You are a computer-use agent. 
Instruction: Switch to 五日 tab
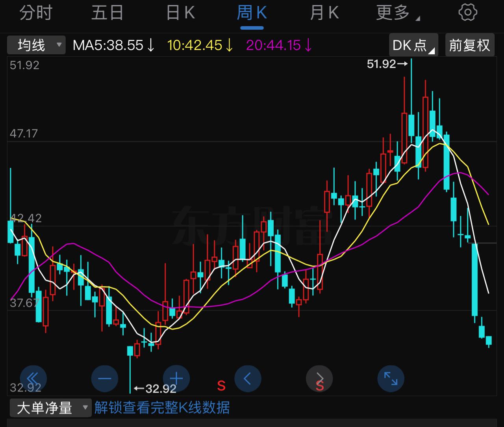(107, 13)
